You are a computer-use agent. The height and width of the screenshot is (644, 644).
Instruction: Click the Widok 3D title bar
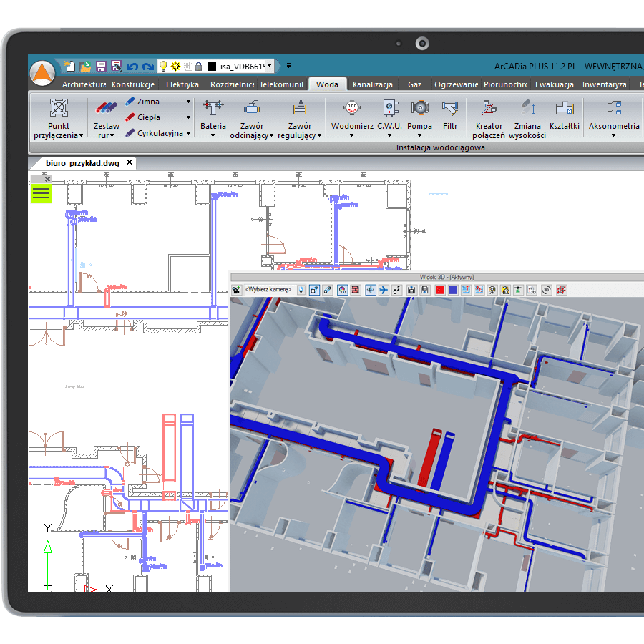(x=447, y=277)
